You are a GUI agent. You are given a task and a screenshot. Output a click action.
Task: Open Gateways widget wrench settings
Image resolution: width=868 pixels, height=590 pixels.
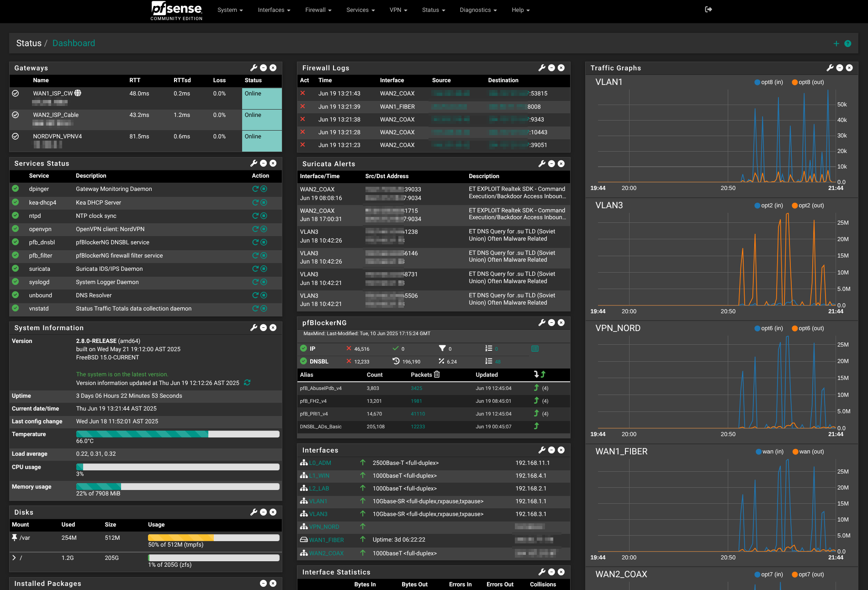click(x=254, y=68)
